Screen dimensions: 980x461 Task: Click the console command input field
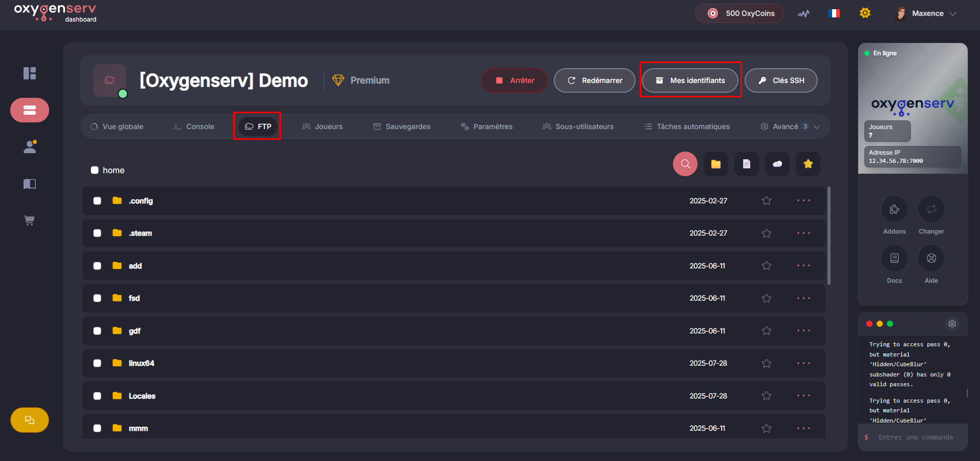915,437
